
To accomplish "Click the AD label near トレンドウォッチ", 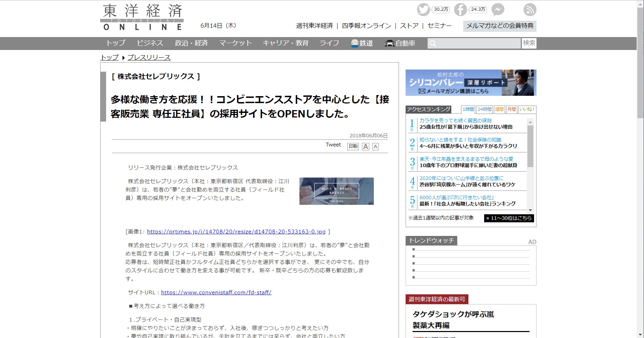I will click(532, 242).
